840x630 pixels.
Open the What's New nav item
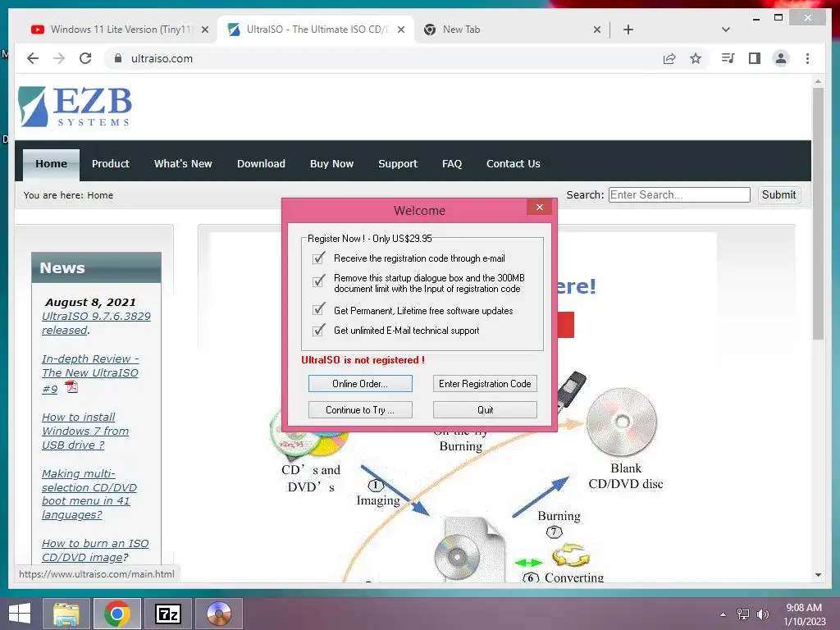[183, 163]
